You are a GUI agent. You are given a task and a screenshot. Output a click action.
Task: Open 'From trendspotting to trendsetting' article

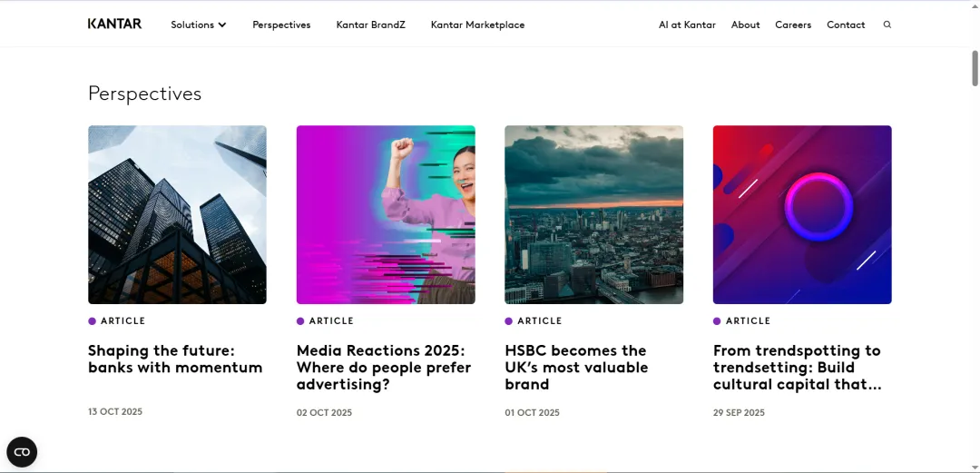coord(798,367)
